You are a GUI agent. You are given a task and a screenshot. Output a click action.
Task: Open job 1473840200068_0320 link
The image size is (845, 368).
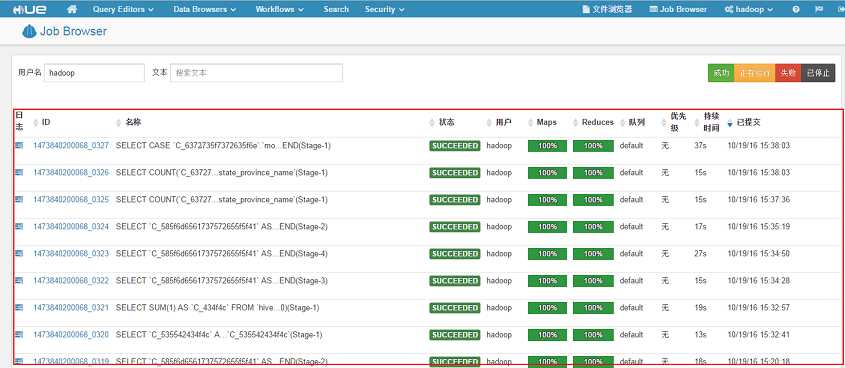tap(71, 335)
